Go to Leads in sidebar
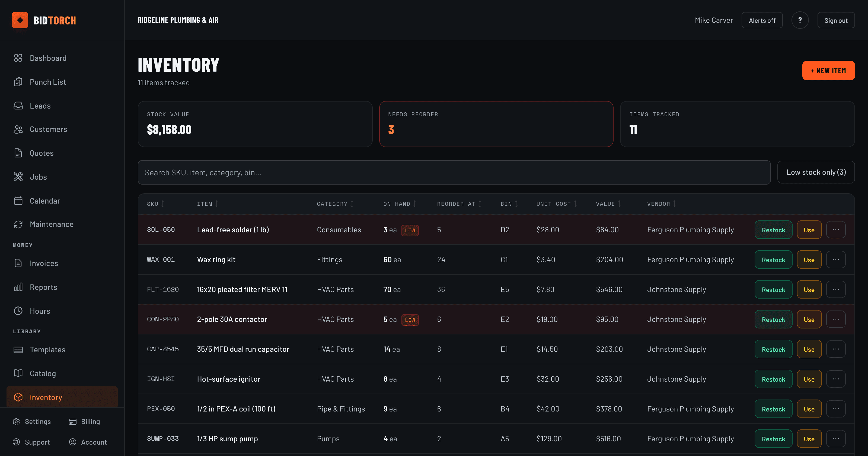This screenshot has width=868, height=456. click(x=62, y=106)
